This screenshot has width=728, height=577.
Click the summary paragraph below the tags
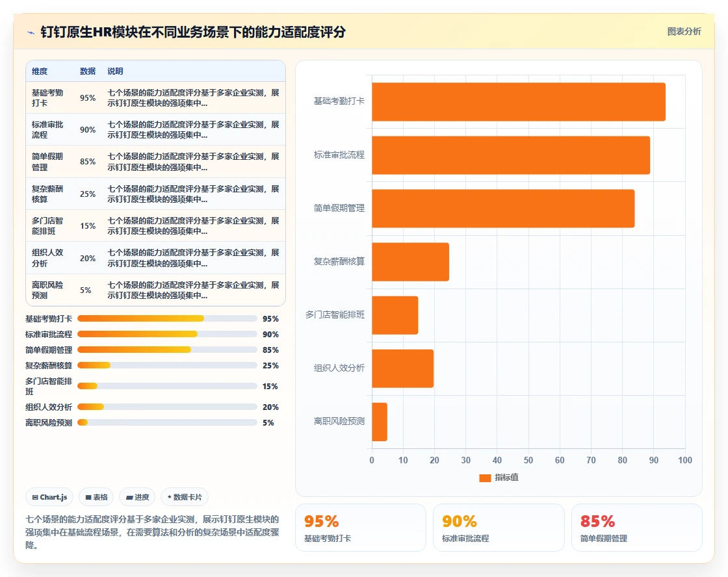152,532
